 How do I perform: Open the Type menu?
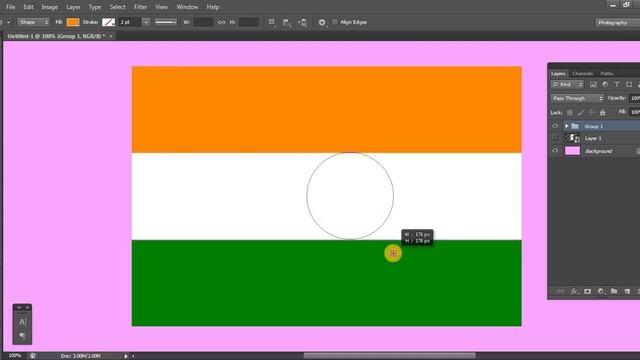pos(95,7)
